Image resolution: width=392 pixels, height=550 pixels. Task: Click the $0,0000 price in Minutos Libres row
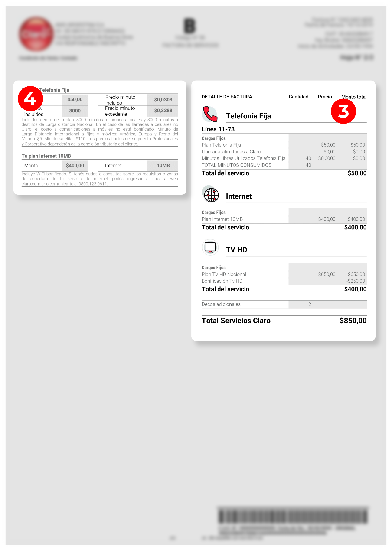click(x=327, y=158)
